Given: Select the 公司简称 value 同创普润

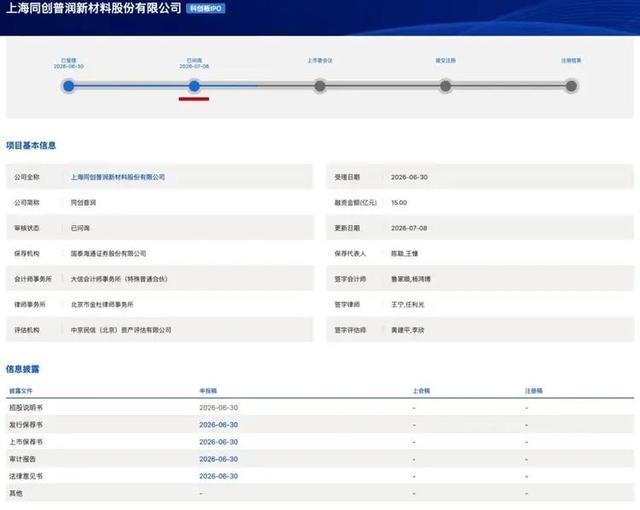Looking at the screenshot, I should (x=83, y=203).
